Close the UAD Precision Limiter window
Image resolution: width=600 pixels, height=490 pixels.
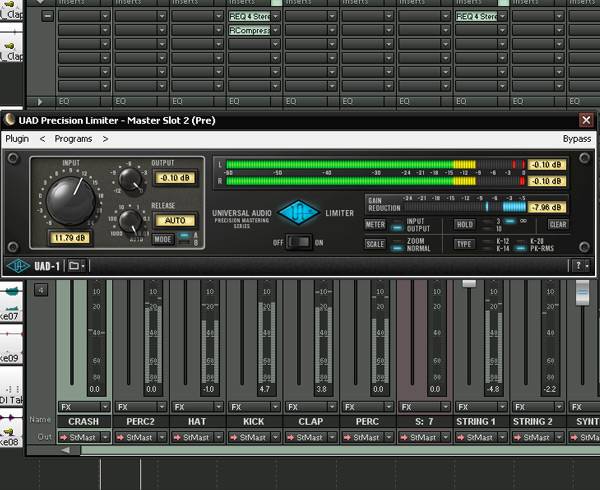[x=586, y=120]
